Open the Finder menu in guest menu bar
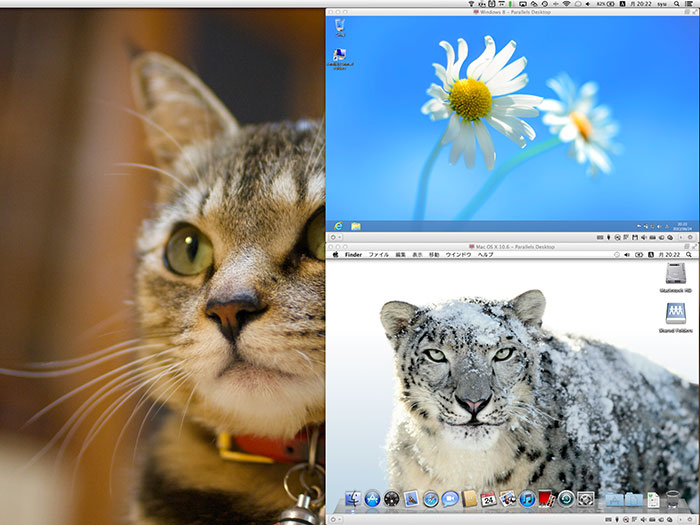This screenshot has width=700, height=525. click(353, 254)
